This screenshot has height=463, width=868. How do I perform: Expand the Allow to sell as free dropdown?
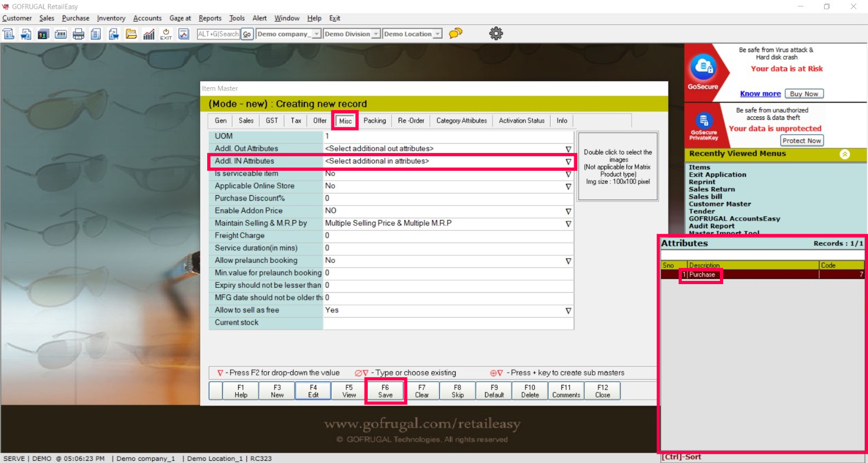pyautogui.click(x=568, y=311)
